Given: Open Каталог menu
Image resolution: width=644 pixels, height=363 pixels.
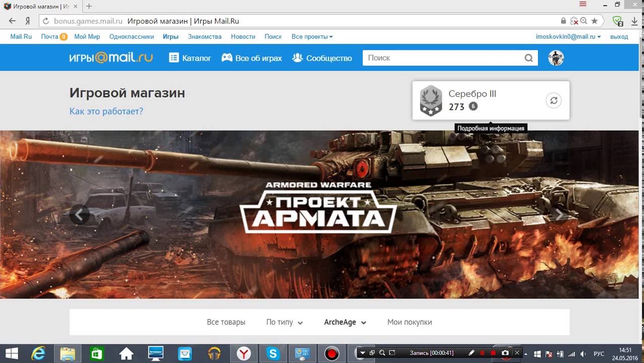Looking at the screenshot, I should [190, 58].
